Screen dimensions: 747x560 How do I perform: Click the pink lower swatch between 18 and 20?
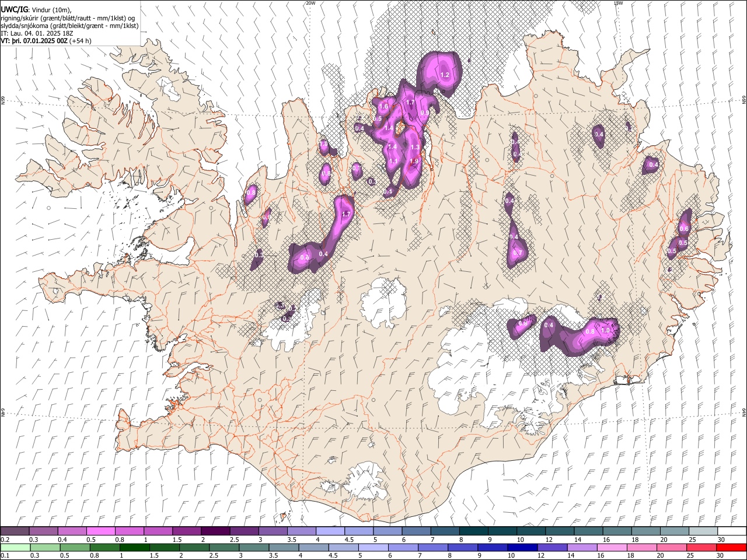[x=641, y=547]
